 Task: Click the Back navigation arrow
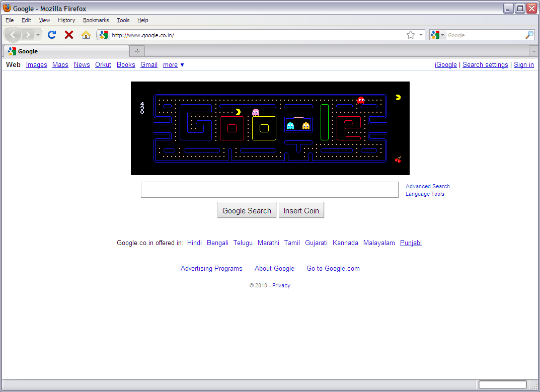coord(13,35)
